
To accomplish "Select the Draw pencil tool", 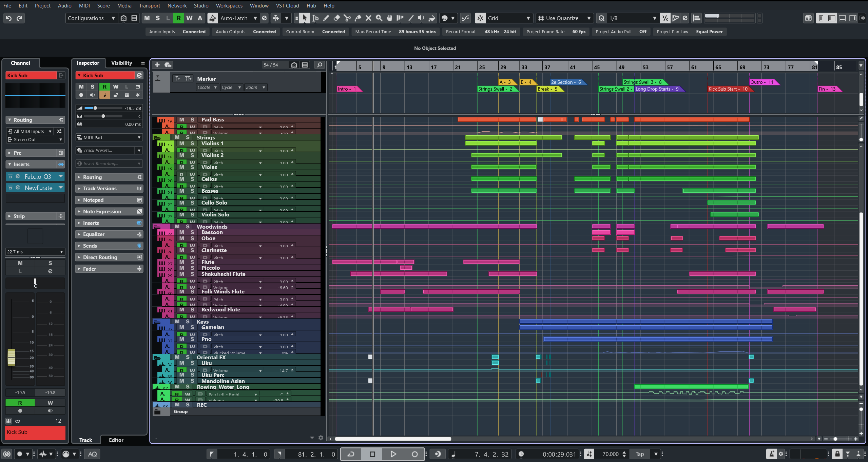I will click(326, 18).
